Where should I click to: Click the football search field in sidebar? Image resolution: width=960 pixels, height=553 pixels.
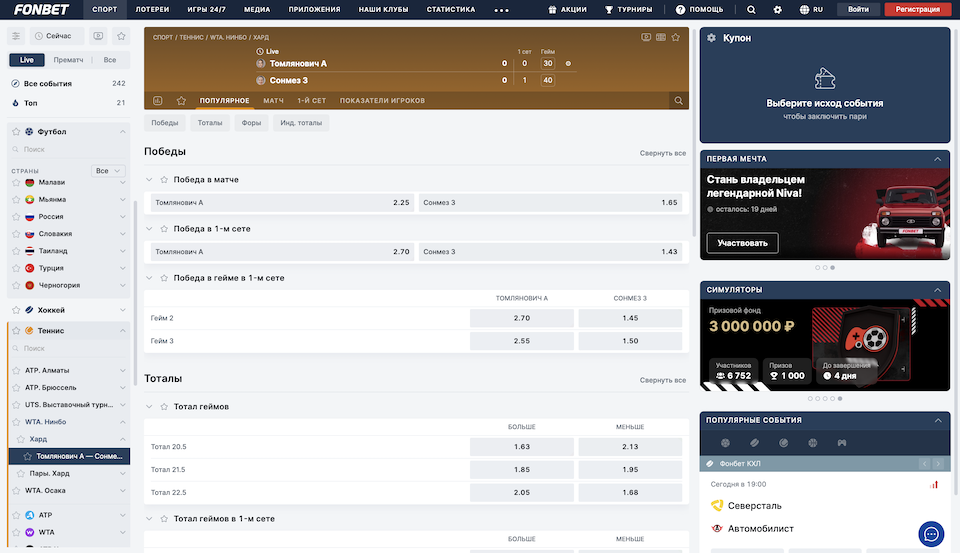69,149
